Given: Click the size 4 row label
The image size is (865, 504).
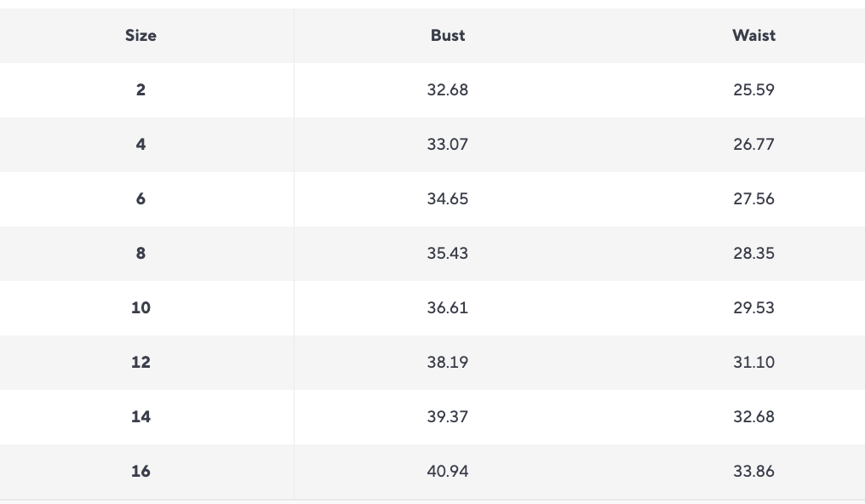Looking at the screenshot, I should coord(140,145).
